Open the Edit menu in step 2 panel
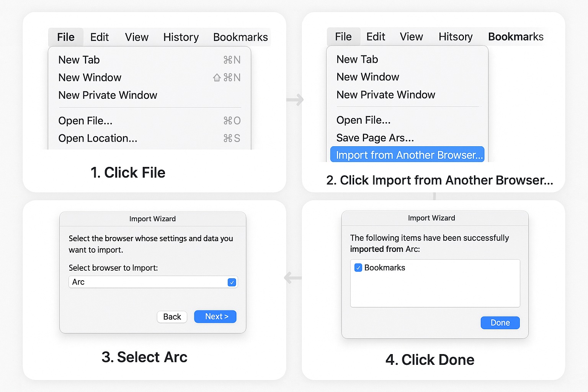The image size is (588, 392). coord(376,37)
